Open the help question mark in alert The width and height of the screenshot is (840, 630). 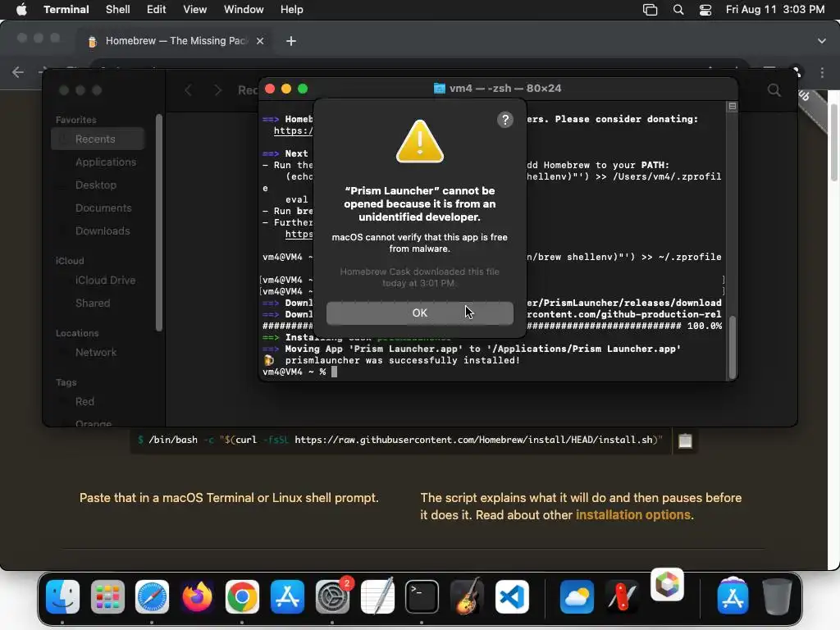click(x=504, y=120)
